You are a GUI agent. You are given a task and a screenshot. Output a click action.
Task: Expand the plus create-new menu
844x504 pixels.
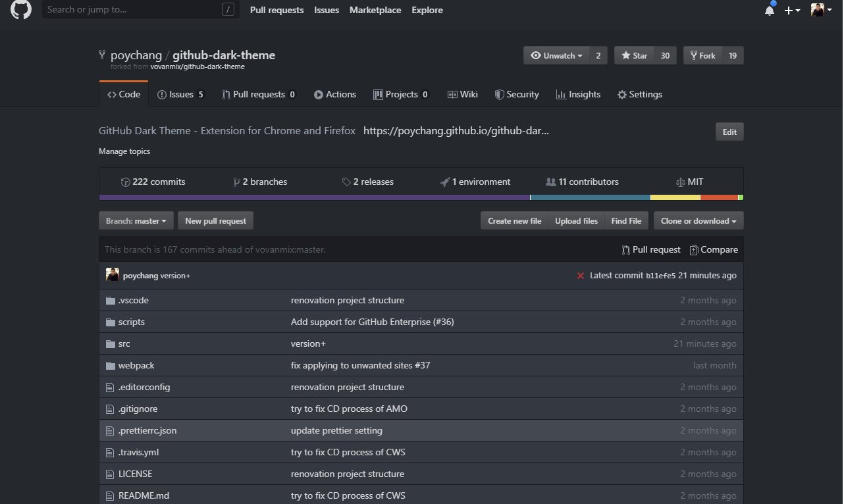(792, 10)
